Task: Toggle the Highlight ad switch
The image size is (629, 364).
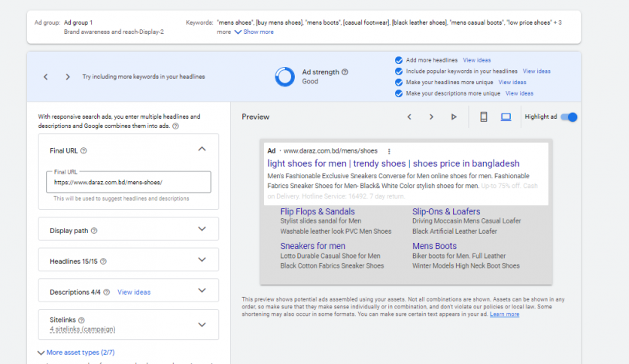Action: [x=569, y=117]
